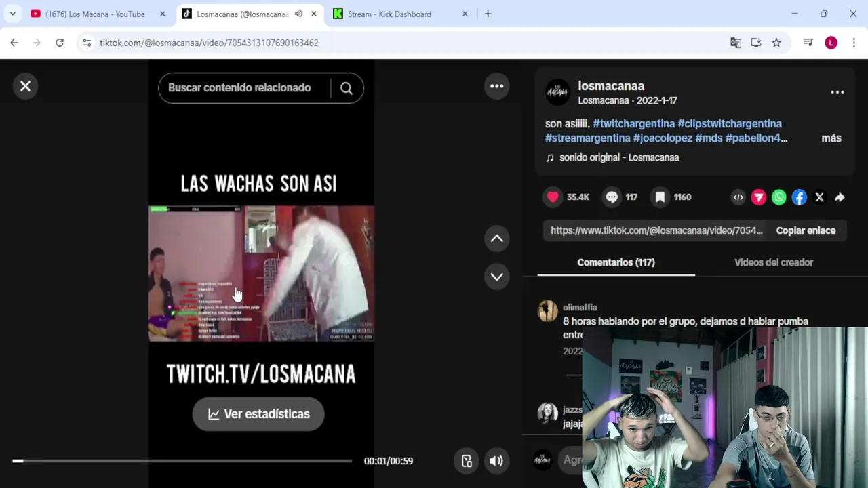Select Videos del creador tab
The width and height of the screenshot is (868, 488).
774,262
